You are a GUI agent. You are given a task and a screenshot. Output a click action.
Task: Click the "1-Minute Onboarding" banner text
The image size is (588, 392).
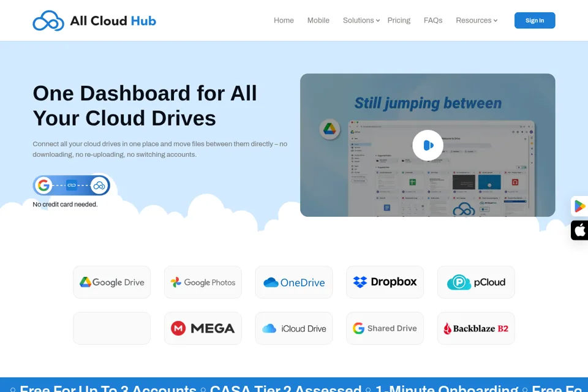click(x=447, y=388)
